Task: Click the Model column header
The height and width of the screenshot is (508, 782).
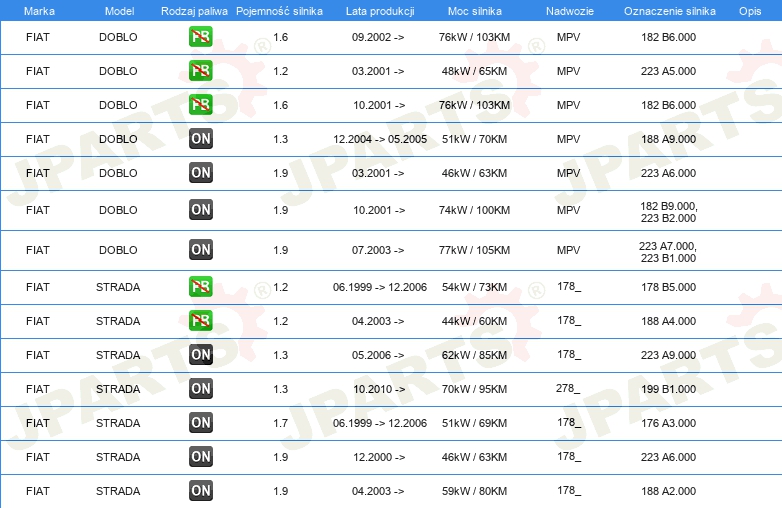Action: [x=119, y=11]
